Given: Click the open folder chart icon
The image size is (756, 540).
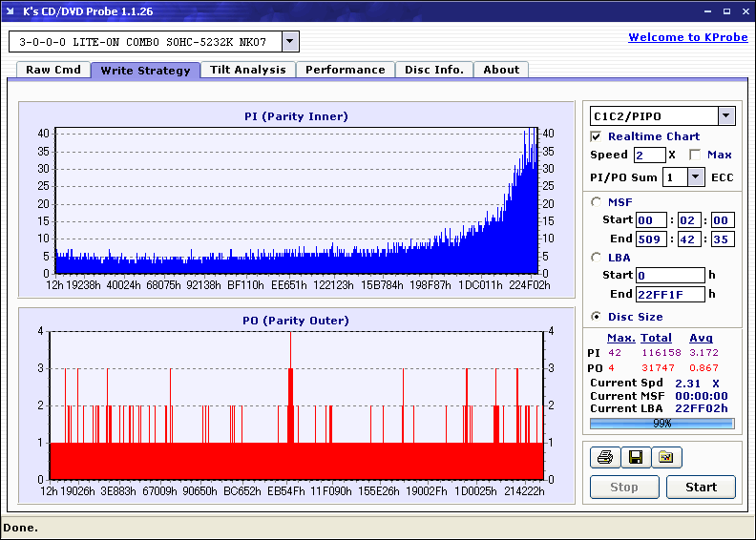Looking at the screenshot, I should pos(666,458).
